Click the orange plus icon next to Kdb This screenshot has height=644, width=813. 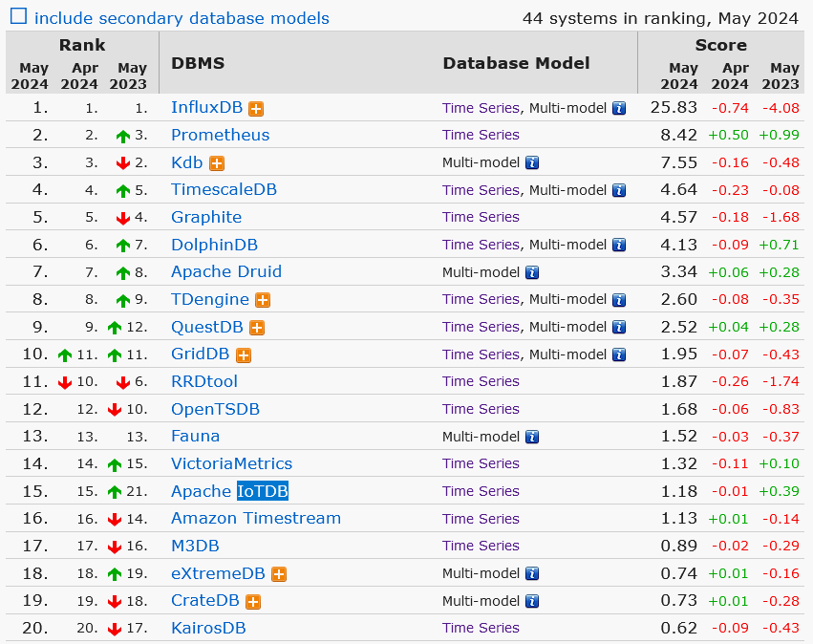(x=217, y=163)
